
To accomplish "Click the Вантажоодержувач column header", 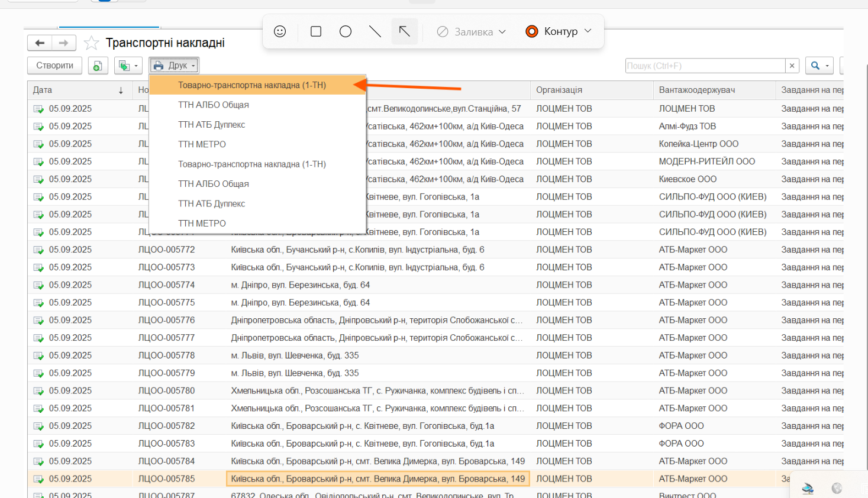I will (714, 90).
